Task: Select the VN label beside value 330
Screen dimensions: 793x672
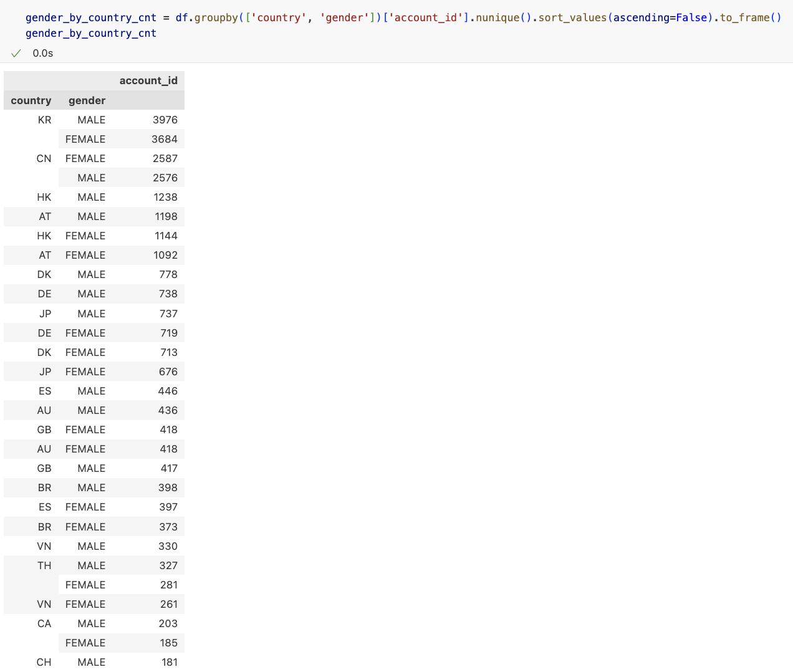Action: (44, 546)
